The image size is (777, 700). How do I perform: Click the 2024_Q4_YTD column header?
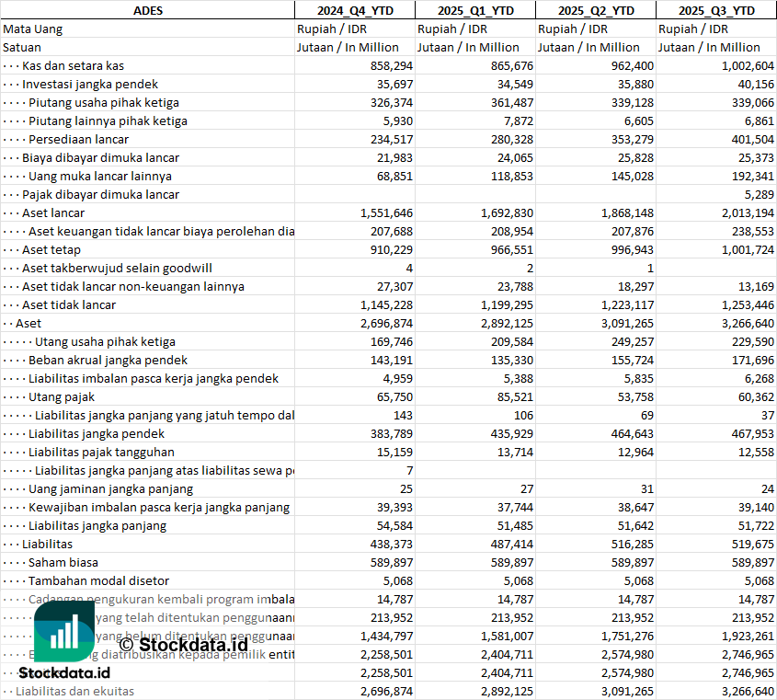355,10
